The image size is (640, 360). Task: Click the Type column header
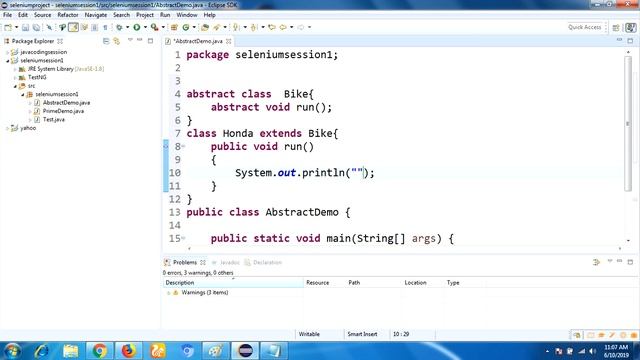coord(464,282)
